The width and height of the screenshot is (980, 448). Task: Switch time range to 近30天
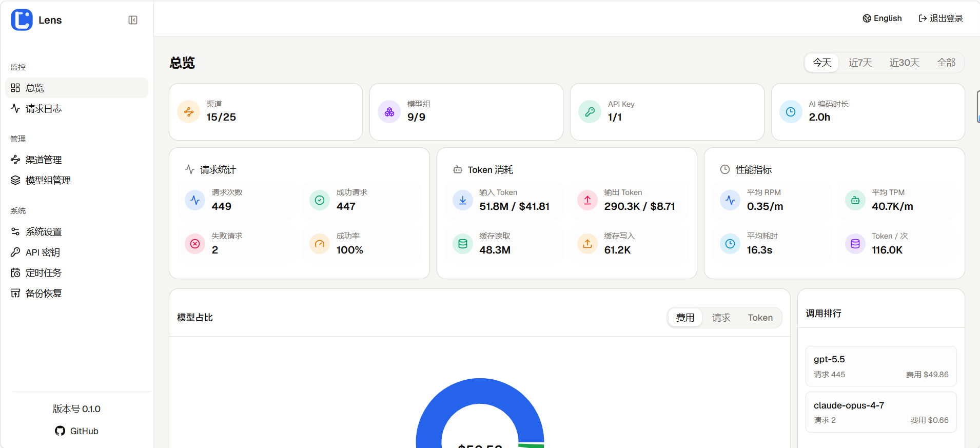[x=904, y=63]
